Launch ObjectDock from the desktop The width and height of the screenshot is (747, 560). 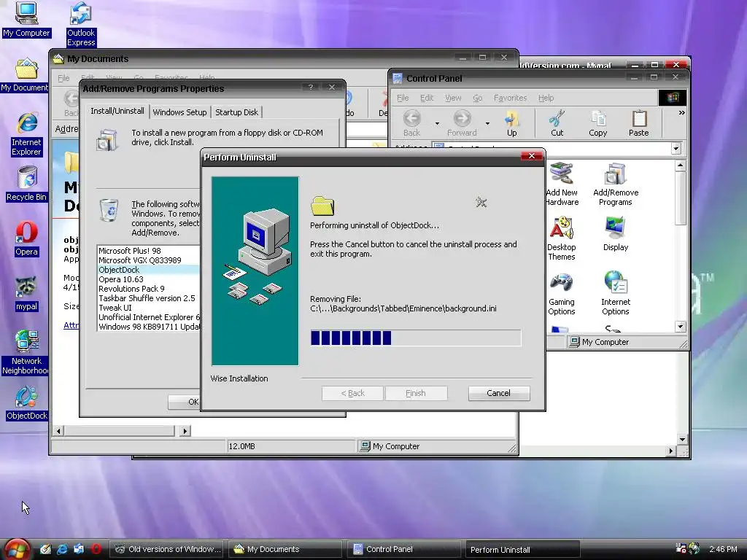(27, 402)
